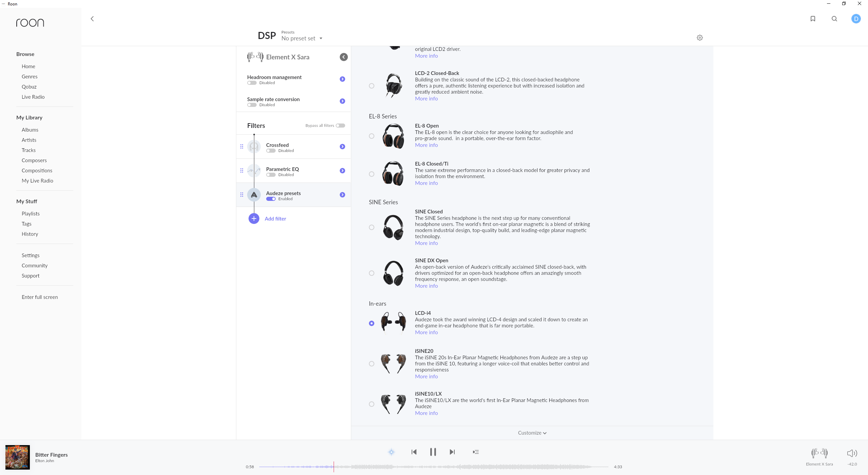
Task: Disable the Audeze presets toggle
Action: (x=271, y=199)
